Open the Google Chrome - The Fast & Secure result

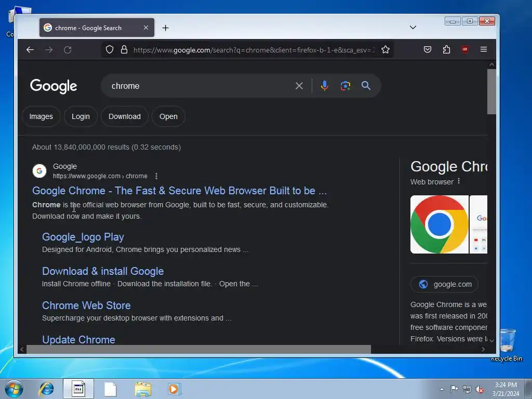coord(179,191)
